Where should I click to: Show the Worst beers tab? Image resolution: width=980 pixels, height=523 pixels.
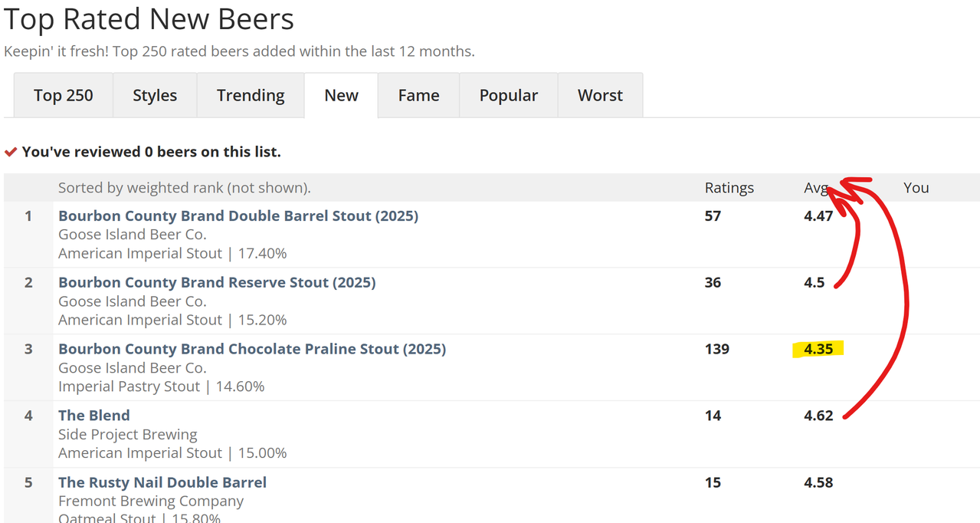pos(600,95)
